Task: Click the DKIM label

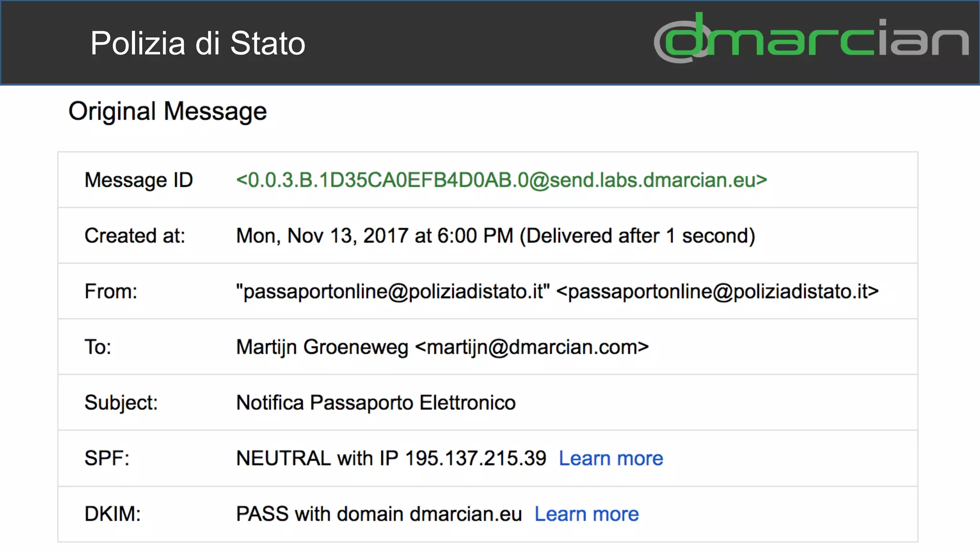Action: (x=112, y=514)
